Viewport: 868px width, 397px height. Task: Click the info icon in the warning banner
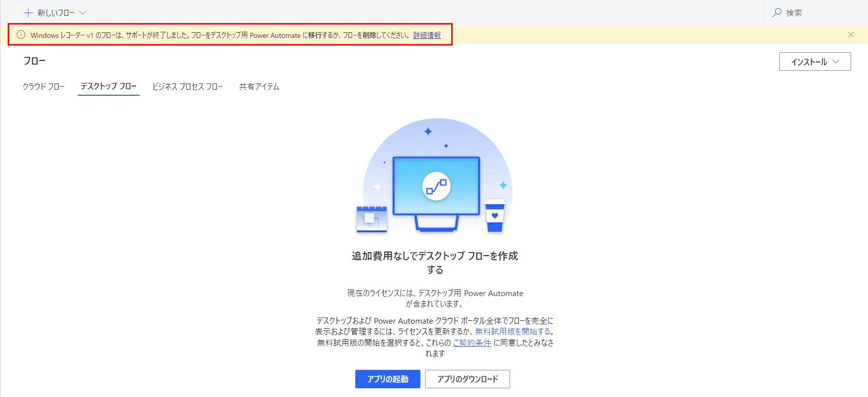(x=21, y=35)
